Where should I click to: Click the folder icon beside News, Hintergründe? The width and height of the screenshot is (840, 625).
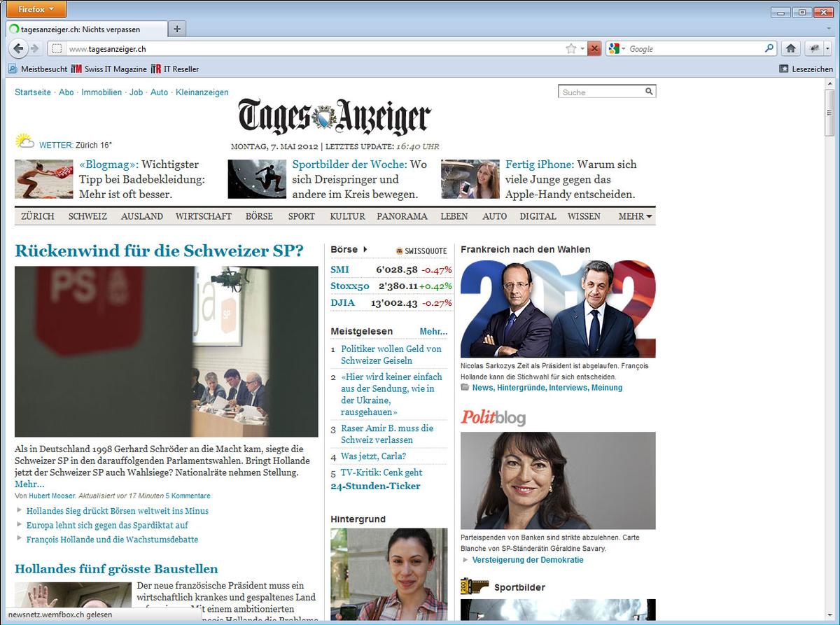point(465,387)
